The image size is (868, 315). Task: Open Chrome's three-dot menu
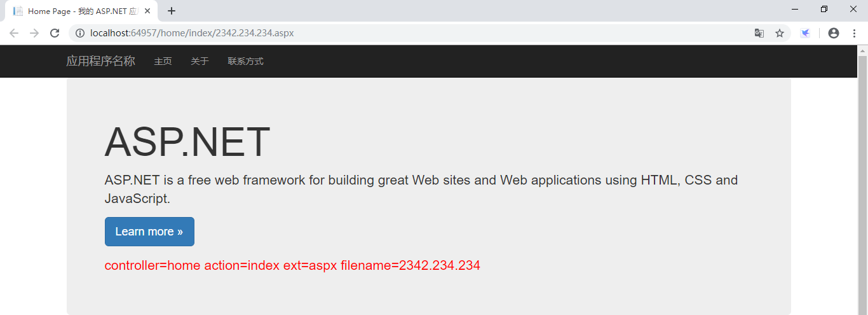coord(854,33)
